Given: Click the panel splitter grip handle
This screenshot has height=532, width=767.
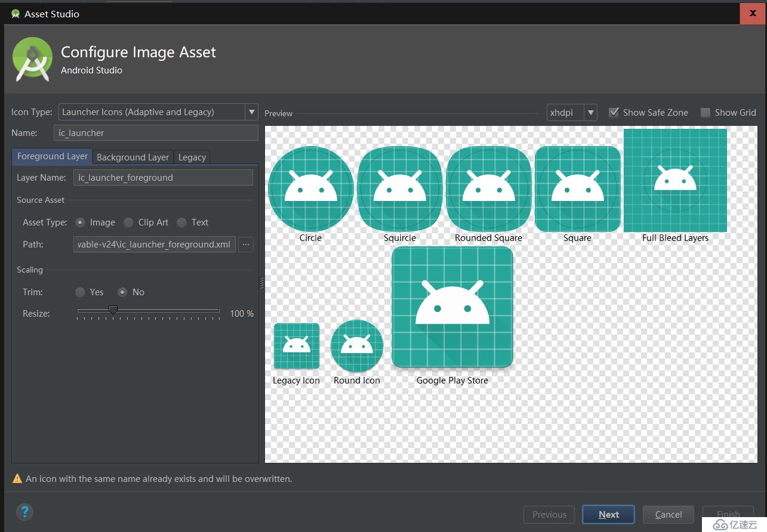Looking at the screenshot, I should pyautogui.click(x=261, y=283).
